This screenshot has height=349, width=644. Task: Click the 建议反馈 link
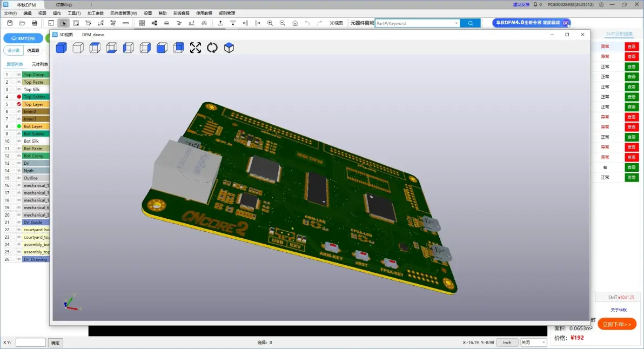[x=521, y=4]
